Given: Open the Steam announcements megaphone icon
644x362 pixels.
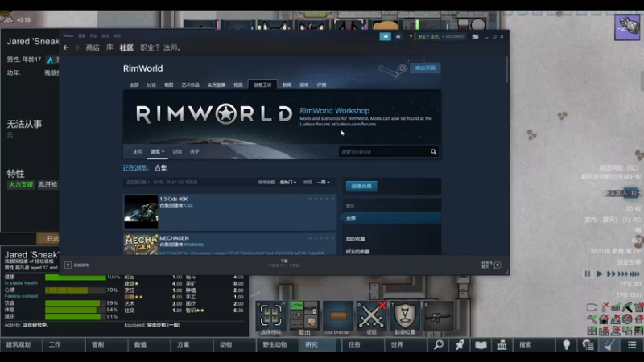Looking at the screenshot, I should (386, 36).
